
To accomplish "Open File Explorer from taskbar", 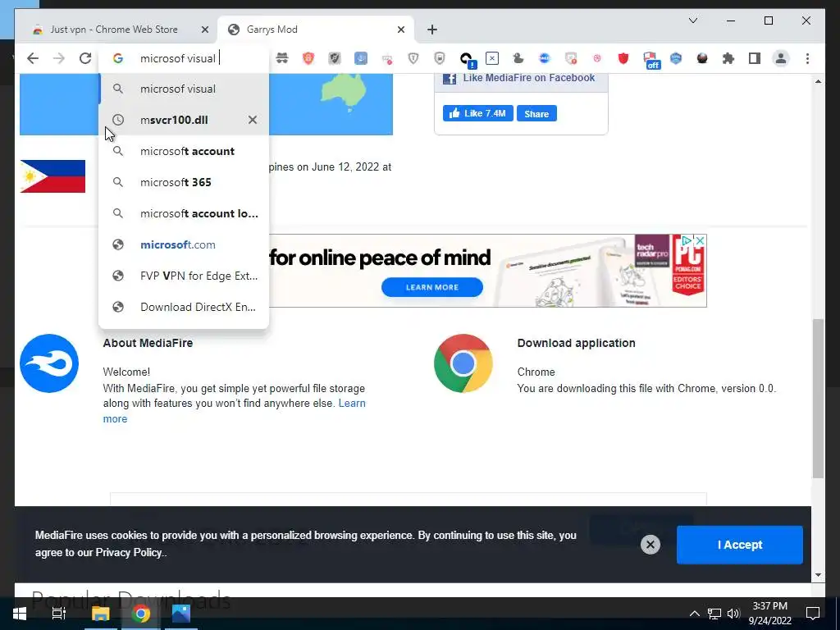I will click(100, 614).
